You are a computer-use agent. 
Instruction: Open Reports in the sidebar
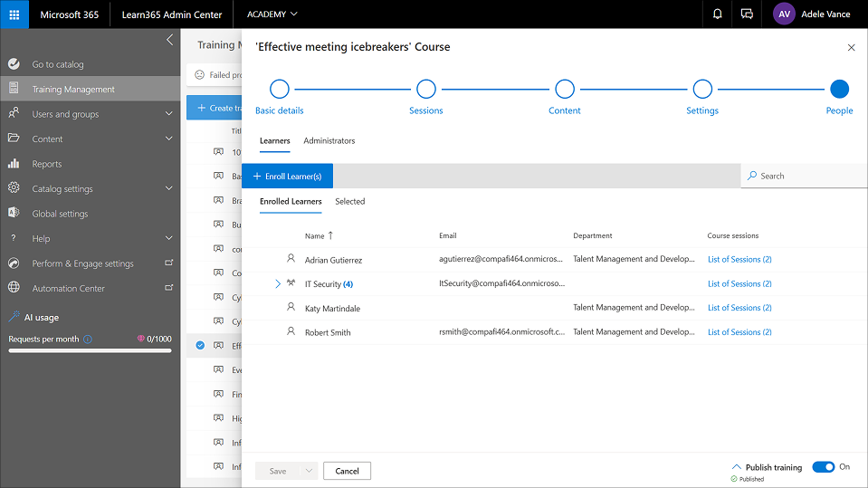coord(91,163)
